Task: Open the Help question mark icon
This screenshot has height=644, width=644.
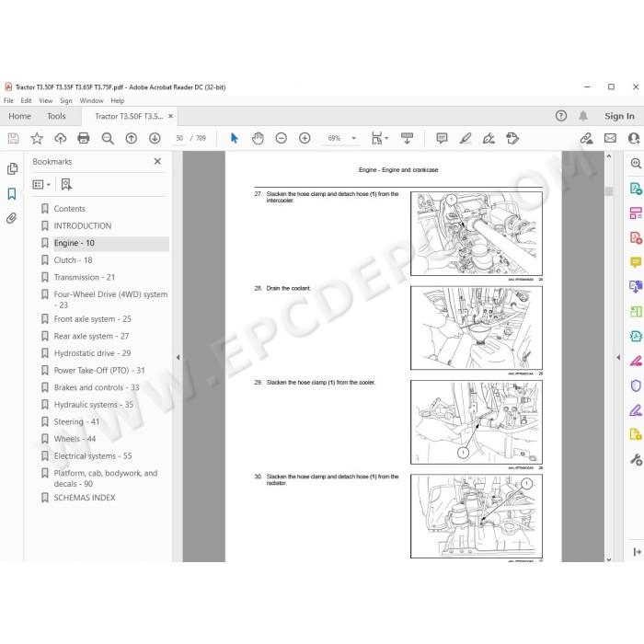Action: pos(560,116)
